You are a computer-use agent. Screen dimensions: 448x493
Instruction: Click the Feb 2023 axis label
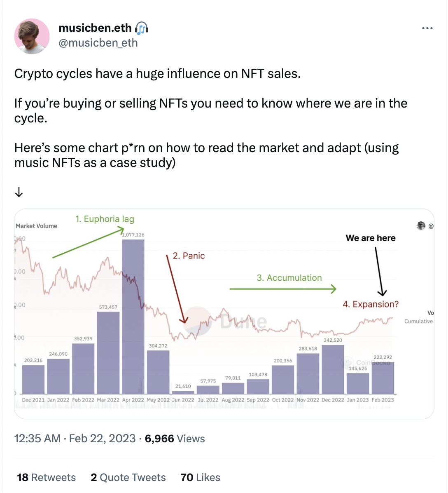pyautogui.click(x=383, y=399)
